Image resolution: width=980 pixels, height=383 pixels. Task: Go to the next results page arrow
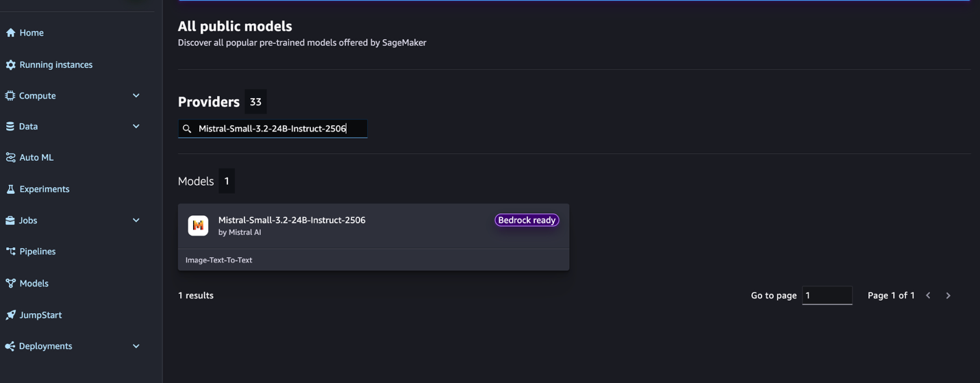(948, 295)
